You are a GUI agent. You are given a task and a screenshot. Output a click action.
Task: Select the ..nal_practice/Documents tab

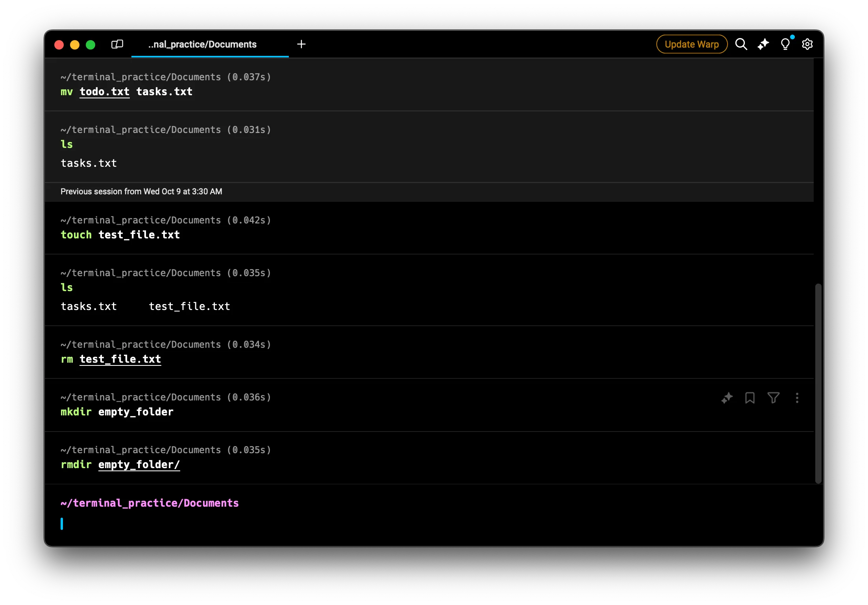coord(202,44)
